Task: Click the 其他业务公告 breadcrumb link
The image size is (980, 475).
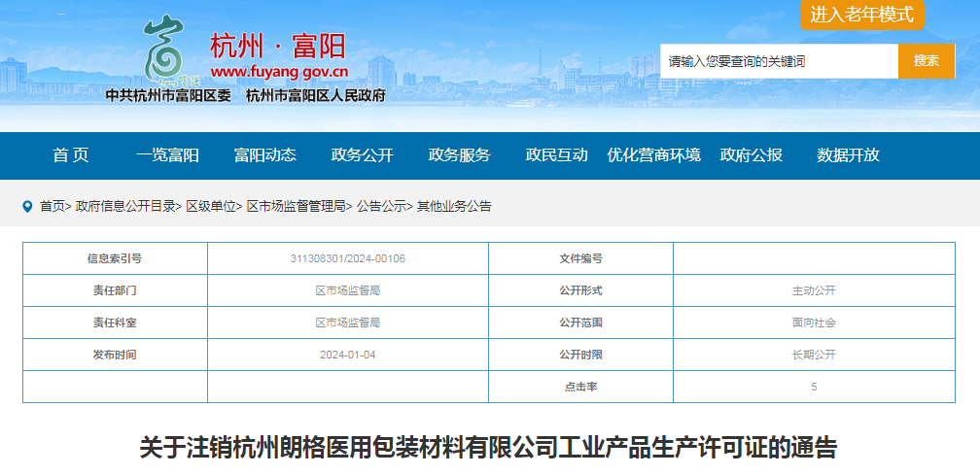Action: 454,207
